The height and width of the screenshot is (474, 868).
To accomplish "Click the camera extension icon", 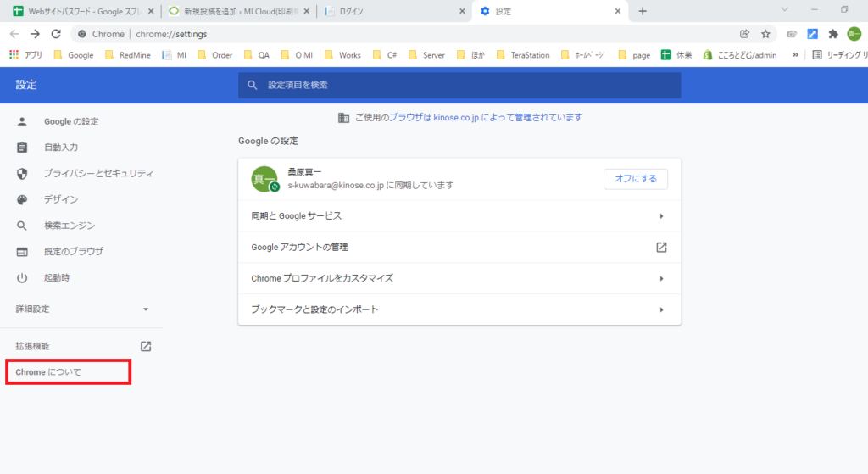I will click(x=792, y=34).
